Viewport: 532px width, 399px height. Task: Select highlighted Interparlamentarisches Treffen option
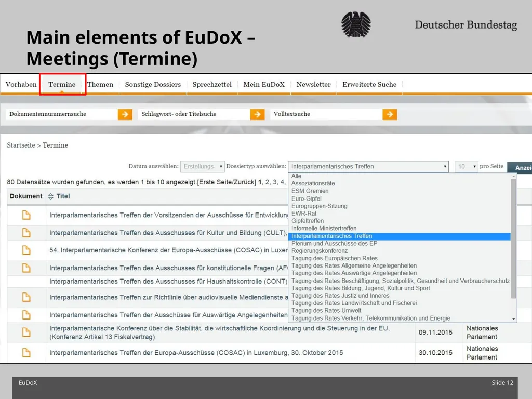(x=400, y=236)
